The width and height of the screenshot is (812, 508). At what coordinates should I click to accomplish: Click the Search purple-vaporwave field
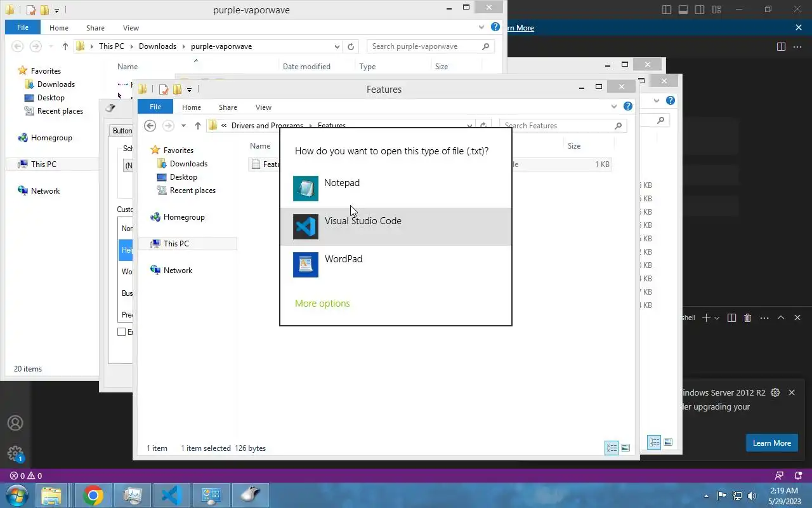pos(430,46)
